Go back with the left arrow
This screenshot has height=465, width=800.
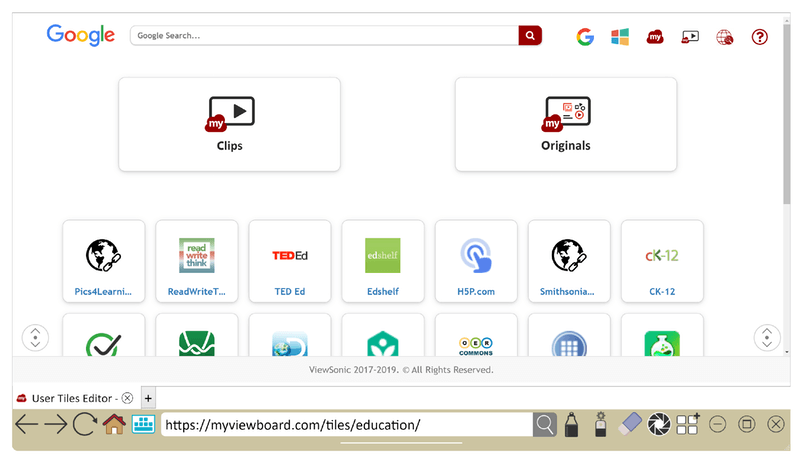(27, 424)
